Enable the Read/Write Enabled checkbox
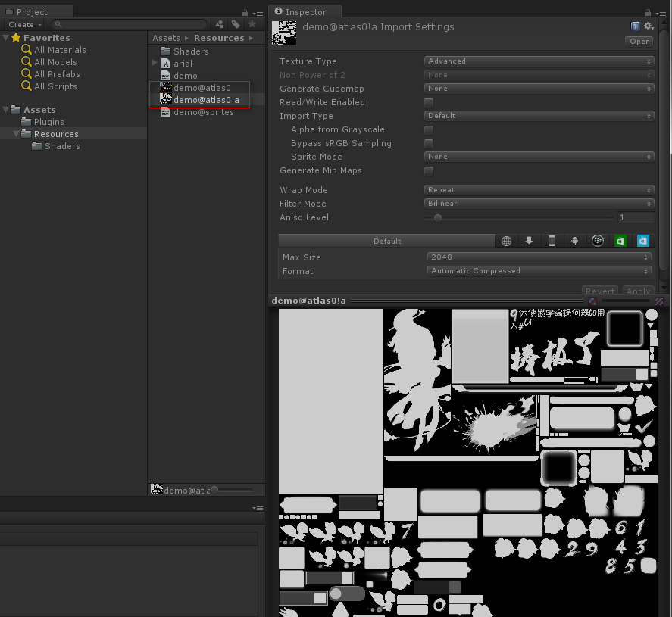Screen dimensions: 672x617 [x=429, y=102]
